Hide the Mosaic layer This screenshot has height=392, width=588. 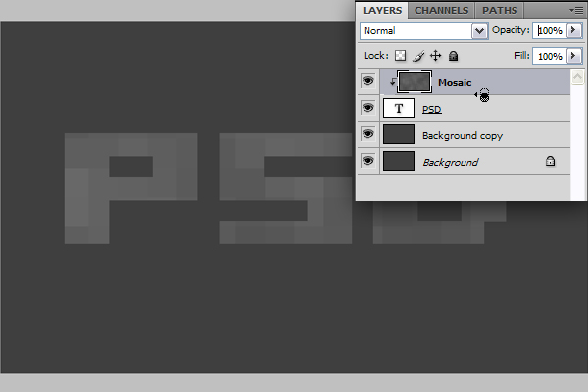click(367, 81)
